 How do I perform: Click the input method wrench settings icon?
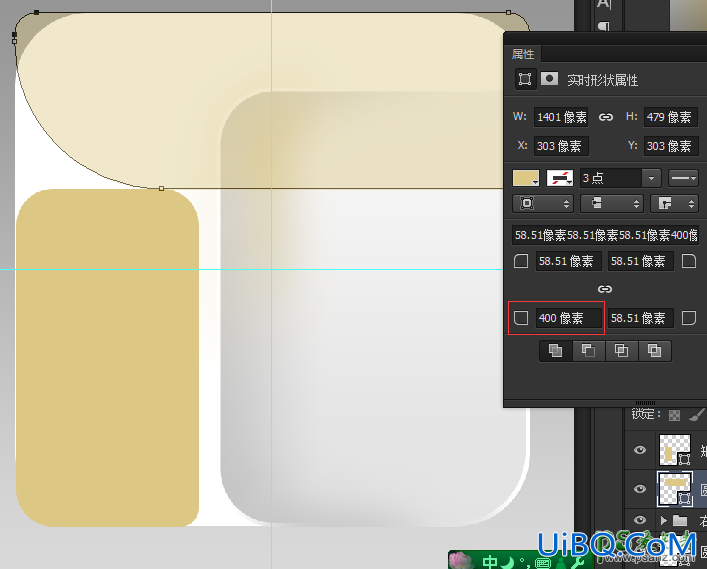577,562
